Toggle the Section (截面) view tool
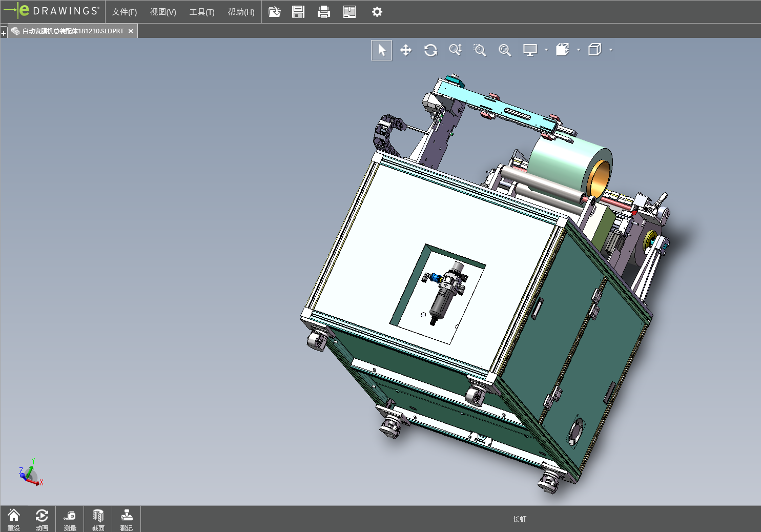Image resolution: width=761 pixels, height=532 pixels. (x=98, y=519)
